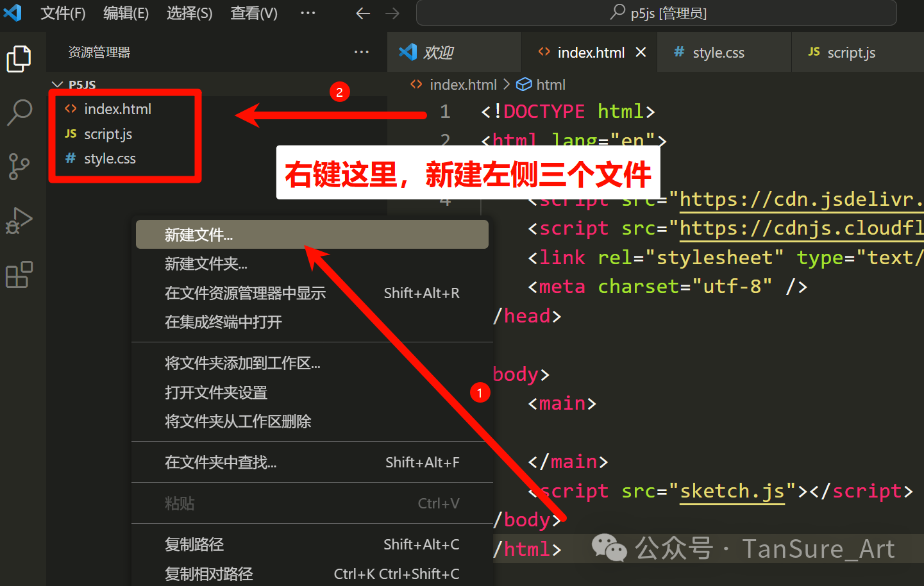
Task: Click the VS Code logo icon
Action: (x=12, y=13)
